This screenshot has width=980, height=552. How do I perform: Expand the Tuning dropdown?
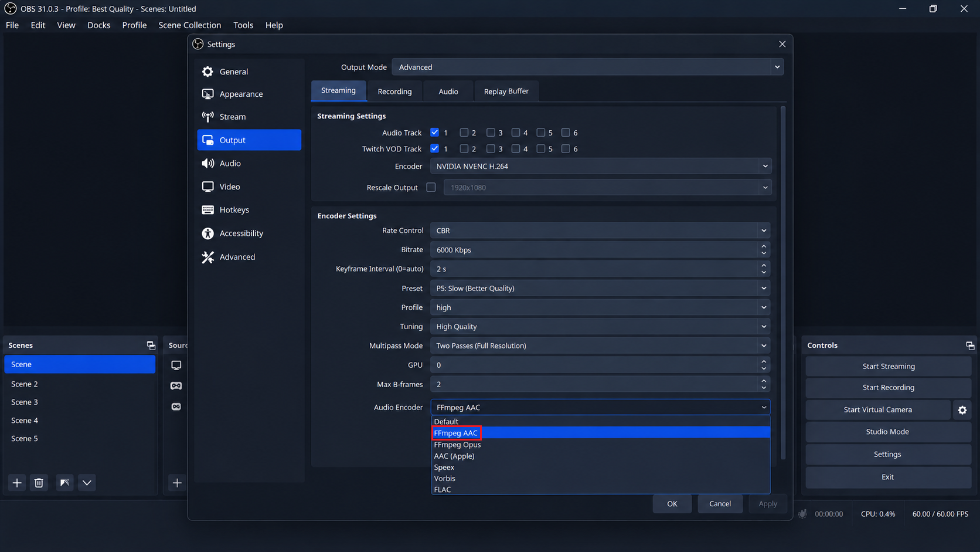point(600,326)
